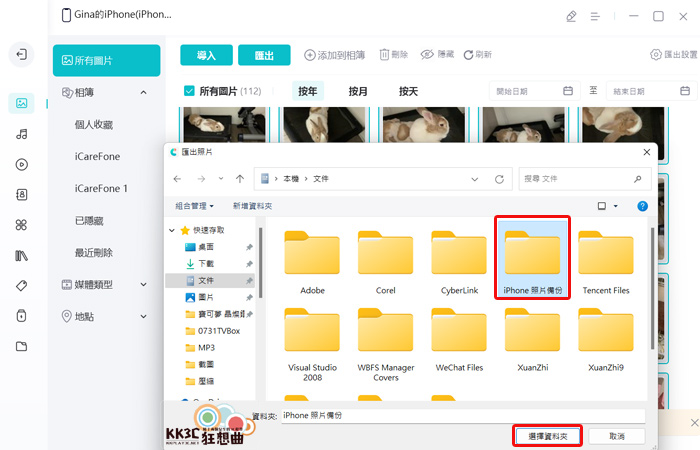Click 添加到相簿 add to album
The height and width of the screenshot is (450, 700).
[334, 55]
